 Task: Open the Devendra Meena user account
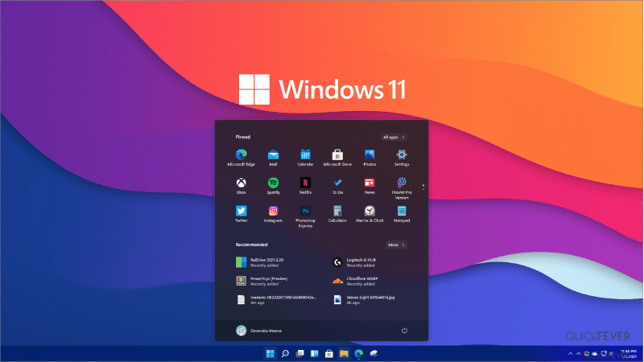click(x=258, y=331)
